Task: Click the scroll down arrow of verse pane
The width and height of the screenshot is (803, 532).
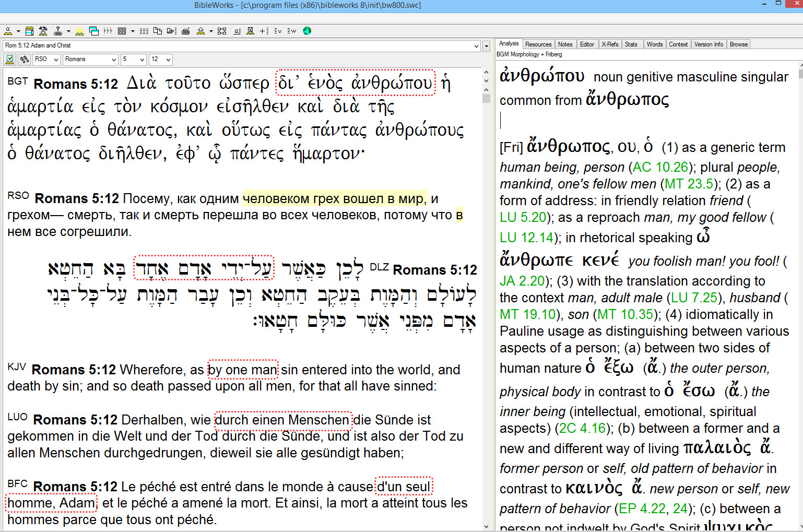Action: pos(486,527)
